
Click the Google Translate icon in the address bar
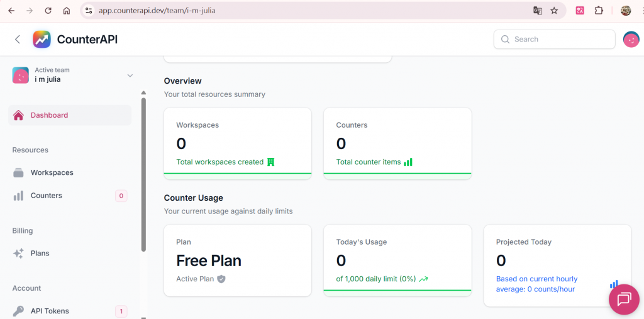[x=537, y=11]
